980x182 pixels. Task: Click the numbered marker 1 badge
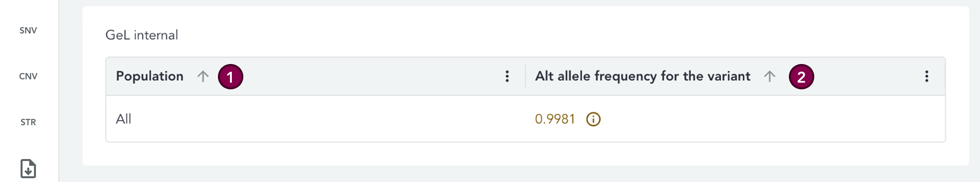pyautogui.click(x=230, y=77)
